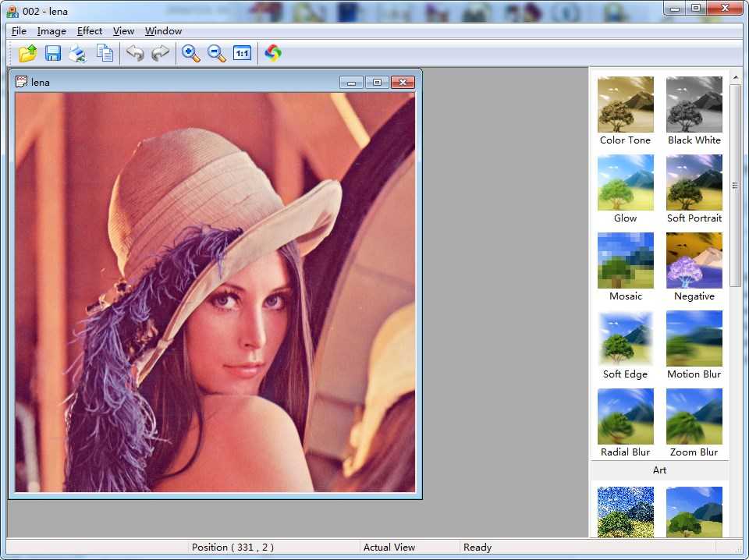This screenshot has height=560, width=749.
Task: Apply the Negative effect thumbnail
Action: [694, 261]
